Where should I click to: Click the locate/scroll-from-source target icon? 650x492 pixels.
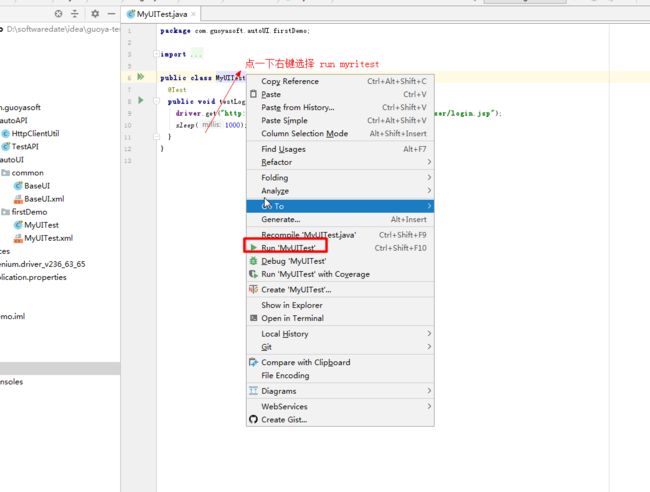click(x=58, y=14)
